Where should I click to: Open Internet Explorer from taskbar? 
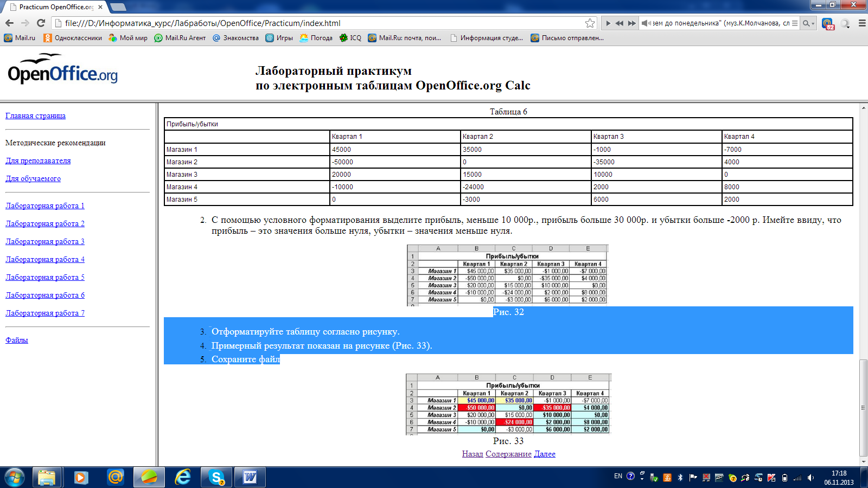(183, 477)
